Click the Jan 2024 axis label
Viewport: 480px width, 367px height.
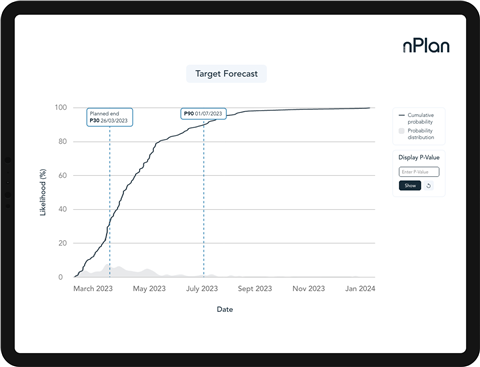tap(360, 289)
